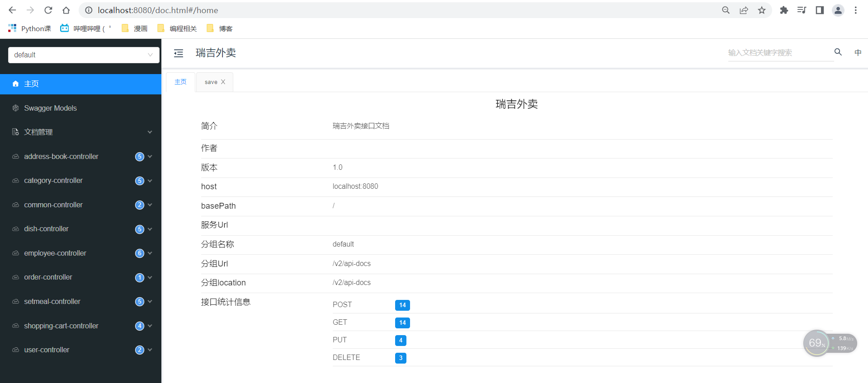The width and height of the screenshot is (868, 383).
Task: Click the 瑞吉外卖 header title
Action: pyautogui.click(x=216, y=53)
